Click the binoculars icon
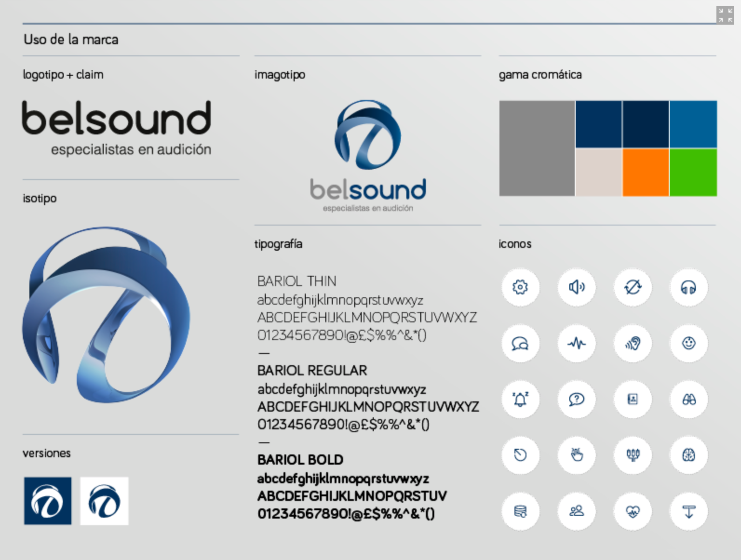The height and width of the screenshot is (560, 741). point(689,400)
